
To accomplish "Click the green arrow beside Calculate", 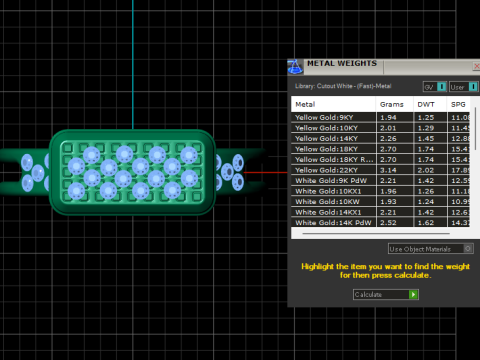I will tap(413, 294).
